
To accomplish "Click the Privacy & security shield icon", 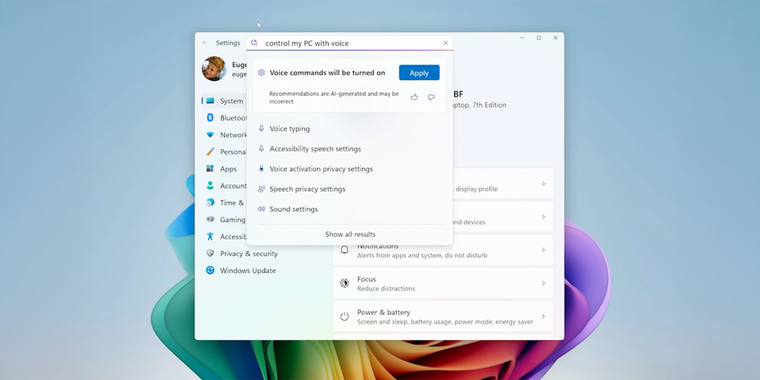I will pyautogui.click(x=210, y=253).
